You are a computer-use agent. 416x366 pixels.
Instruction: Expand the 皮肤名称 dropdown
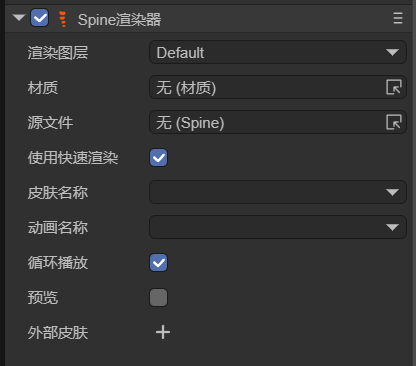click(278, 192)
